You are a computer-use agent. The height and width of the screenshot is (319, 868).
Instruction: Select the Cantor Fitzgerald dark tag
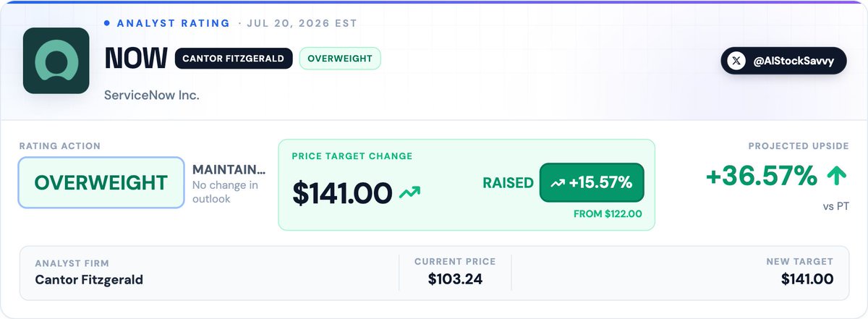point(234,59)
